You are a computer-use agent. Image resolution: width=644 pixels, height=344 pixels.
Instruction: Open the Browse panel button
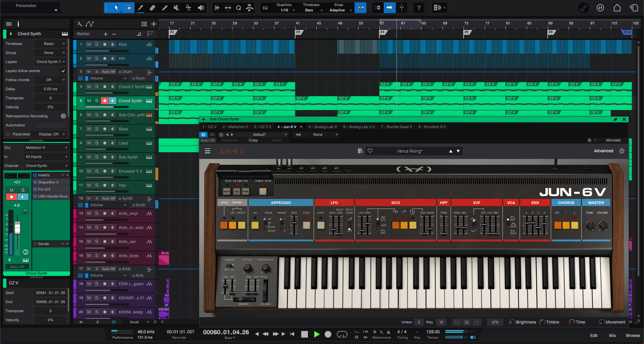[633, 335]
